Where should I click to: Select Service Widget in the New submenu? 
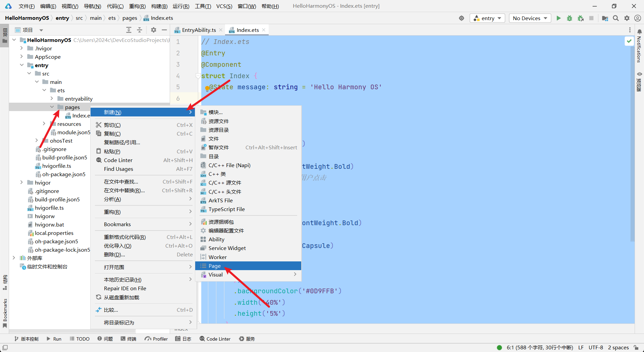click(248, 248)
